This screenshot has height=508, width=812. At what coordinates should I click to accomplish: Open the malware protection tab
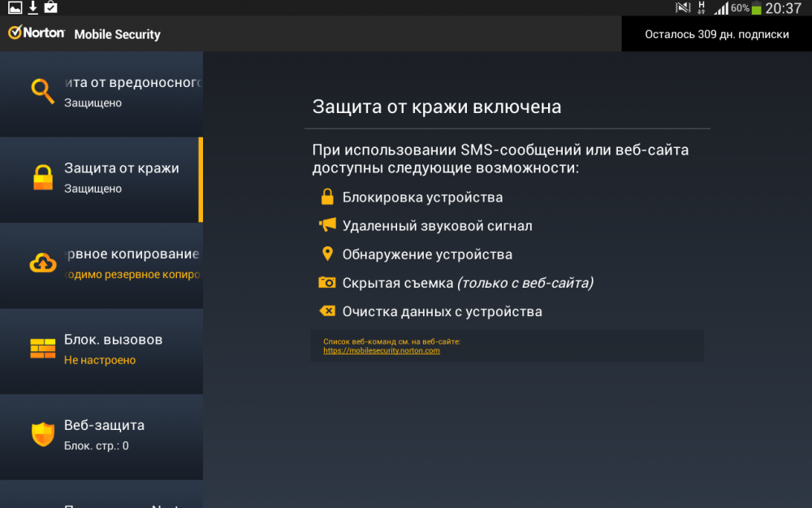(101, 93)
